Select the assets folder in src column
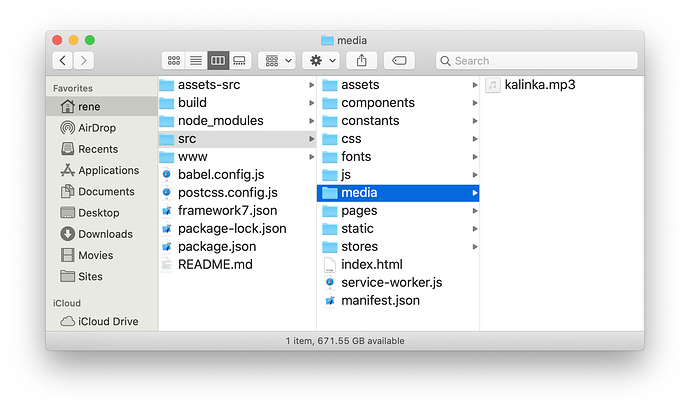 (398, 84)
